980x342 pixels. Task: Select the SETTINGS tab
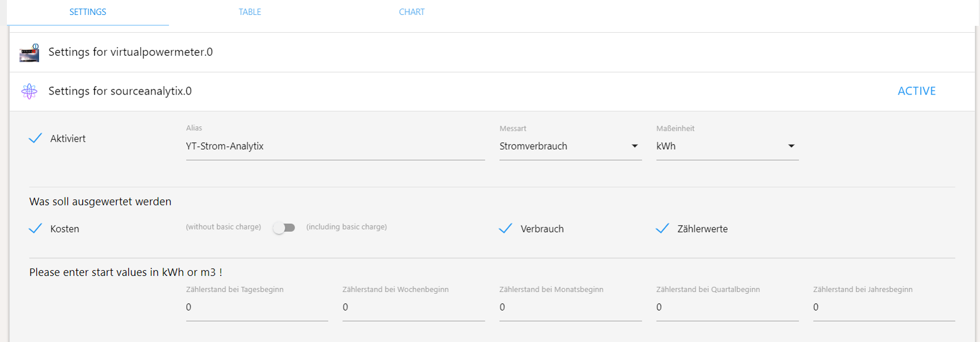pyautogui.click(x=88, y=12)
